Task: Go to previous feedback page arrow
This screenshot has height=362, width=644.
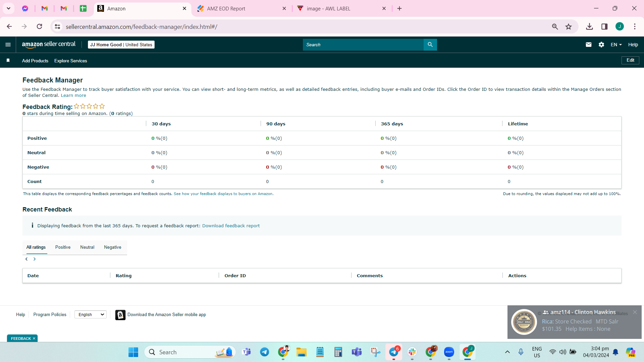Action: pos(26,259)
